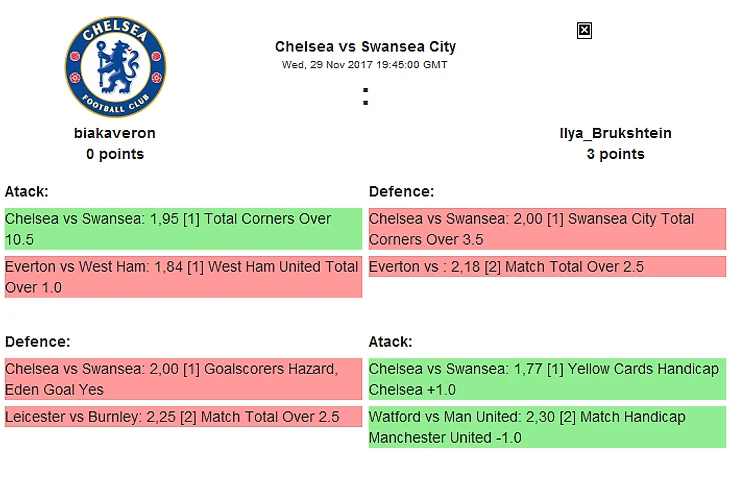730x480 pixels.
Task: Click the broken Swansea City image placeholder
Action: [585, 31]
